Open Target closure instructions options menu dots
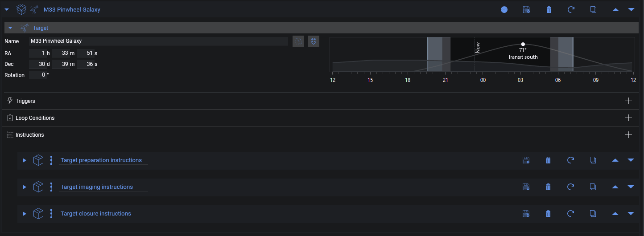 tap(51, 214)
